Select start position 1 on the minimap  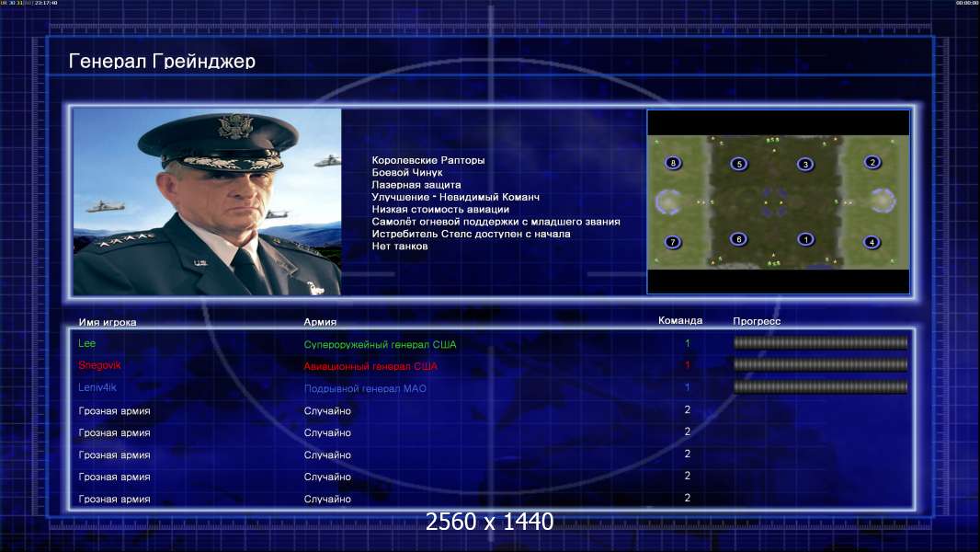click(x=805, y=239)
